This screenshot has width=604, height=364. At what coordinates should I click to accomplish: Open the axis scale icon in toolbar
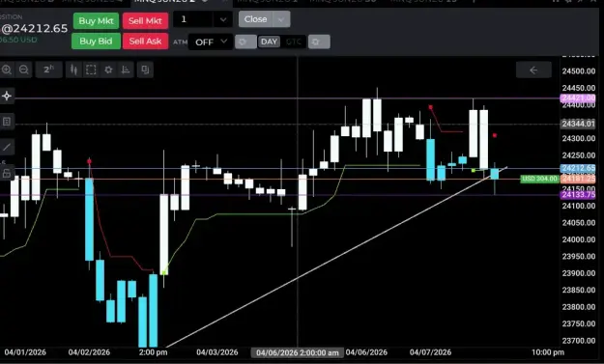coord(126,70)
